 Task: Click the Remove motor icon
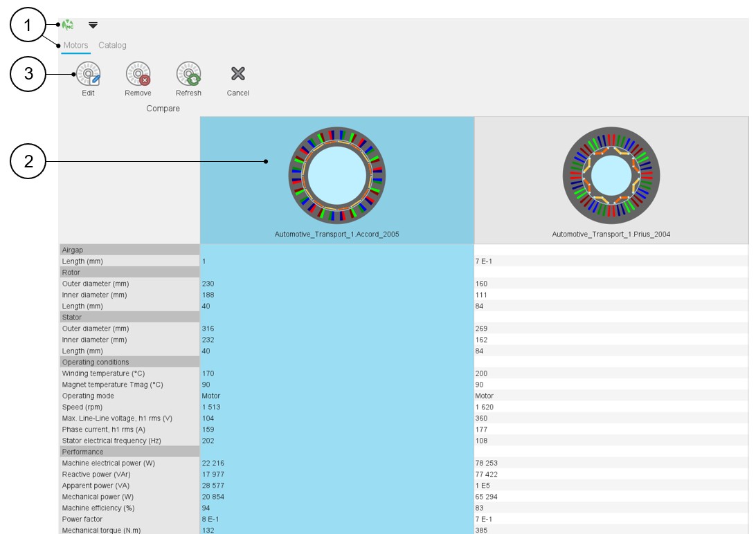[138, 74]
